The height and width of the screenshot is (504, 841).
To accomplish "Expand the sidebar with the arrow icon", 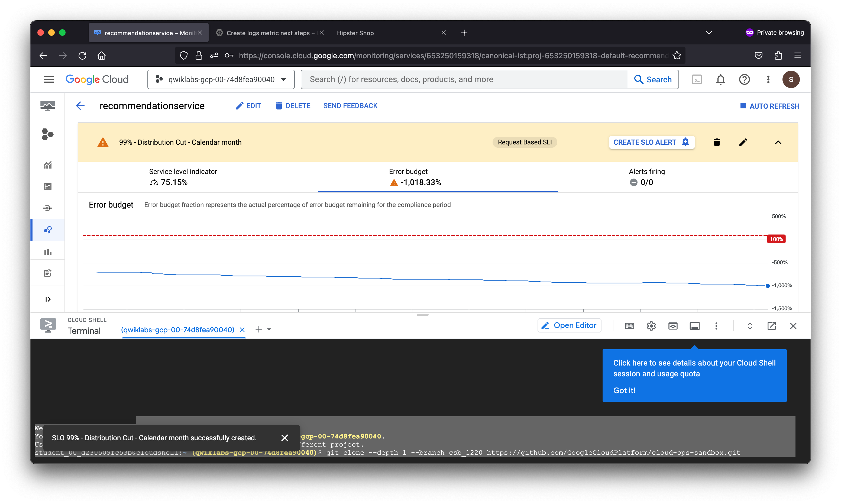I will click(48, 299).
